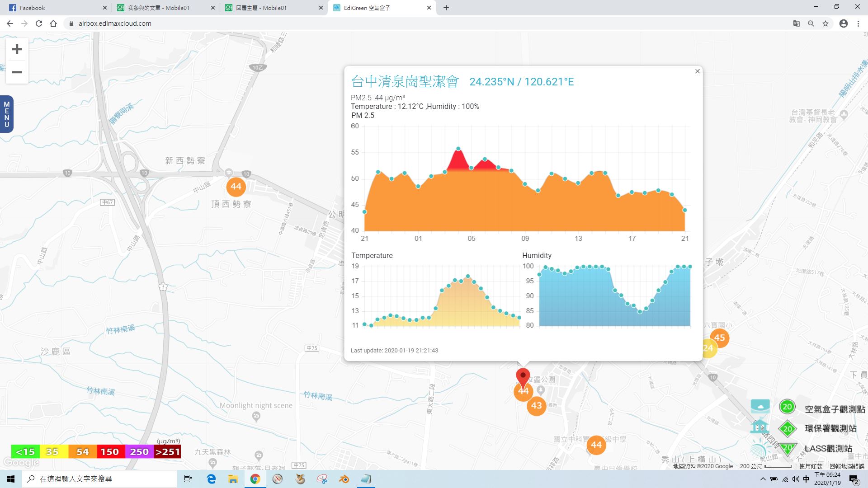Viewport: 868px width, 488px height.
Task: Click the red peak point on PM2.5 chart
Action: (458, 149)
